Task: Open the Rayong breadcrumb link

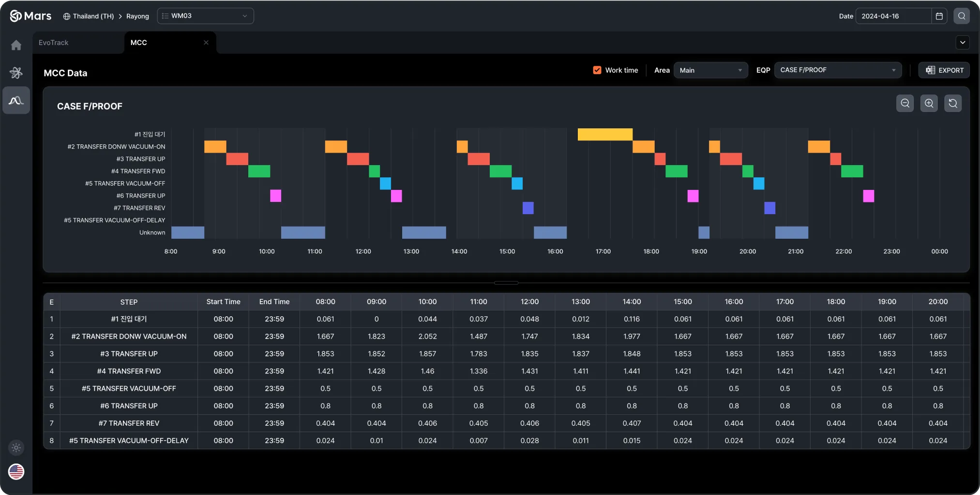Action: [x=137, y=16]
